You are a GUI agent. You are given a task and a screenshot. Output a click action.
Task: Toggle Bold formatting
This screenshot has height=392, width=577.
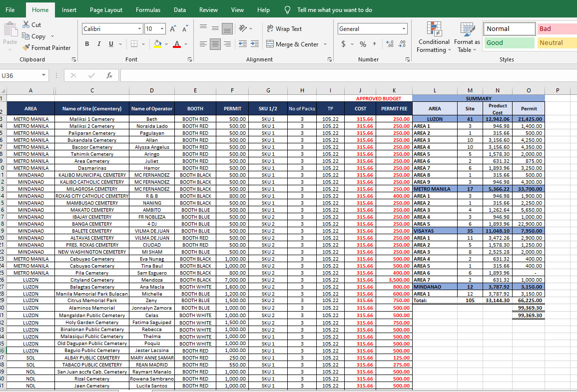[x=87, y=44]
